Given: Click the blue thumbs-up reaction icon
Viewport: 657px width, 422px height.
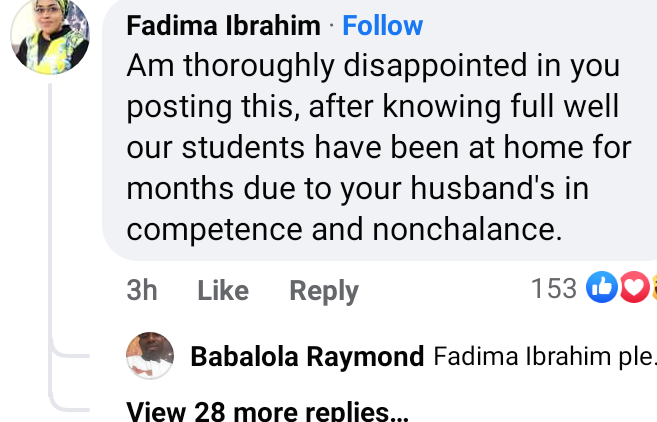Looking at the screenshot, I should tap(602, 289).
